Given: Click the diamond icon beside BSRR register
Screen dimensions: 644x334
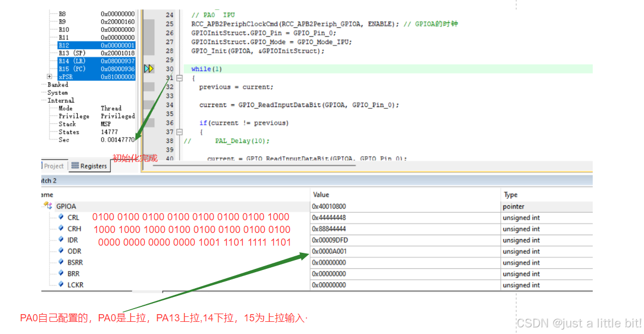Looking at the screenshot, I should click(61, 262).
